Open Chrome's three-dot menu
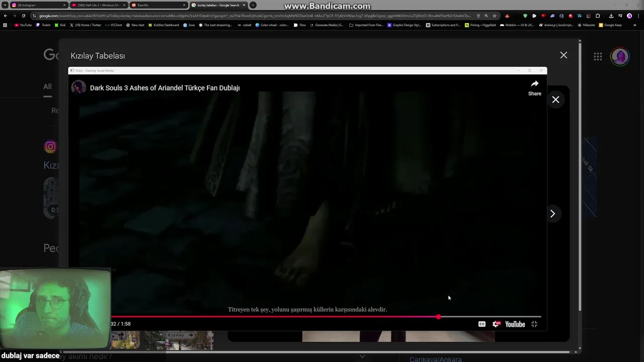644x362 pixels. click(x=638, y=16)
